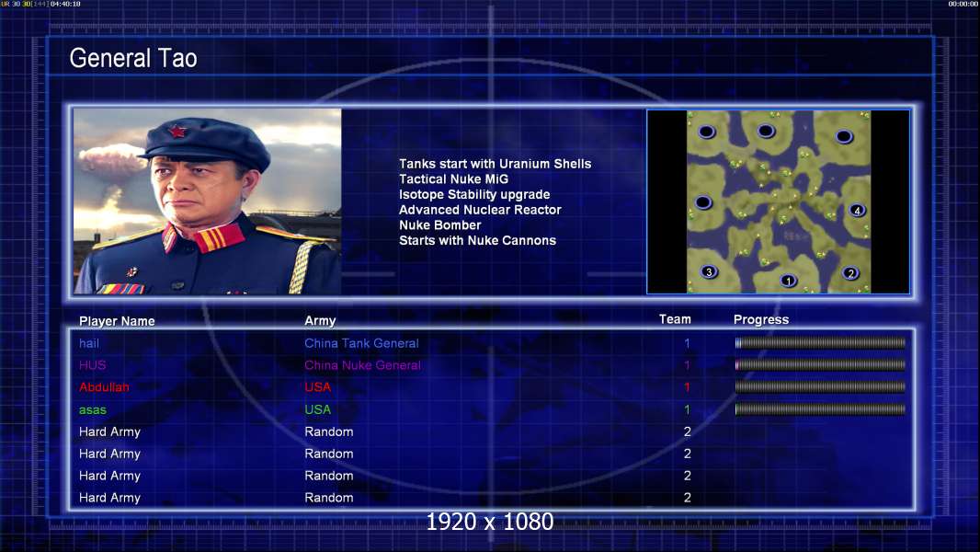Click Abdullah's loading progress bar

(820, 387)
